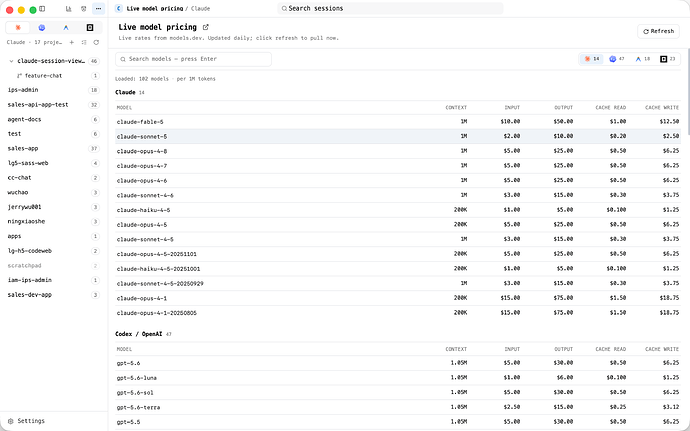Select the claude-opus-4-8 model name
This screenshot has width=690, height=431.
(x=142, y=151)
